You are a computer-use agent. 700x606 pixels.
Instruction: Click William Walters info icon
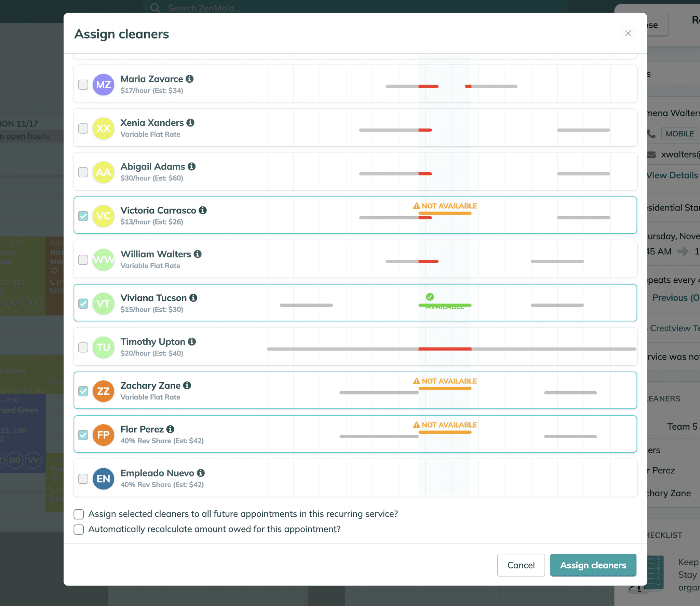coord(198,254)
